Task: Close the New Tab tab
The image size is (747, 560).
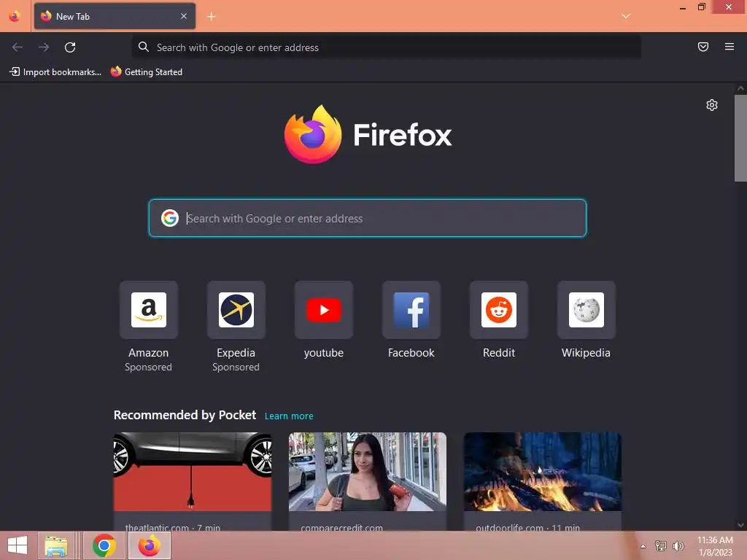Action: (184, 16)
